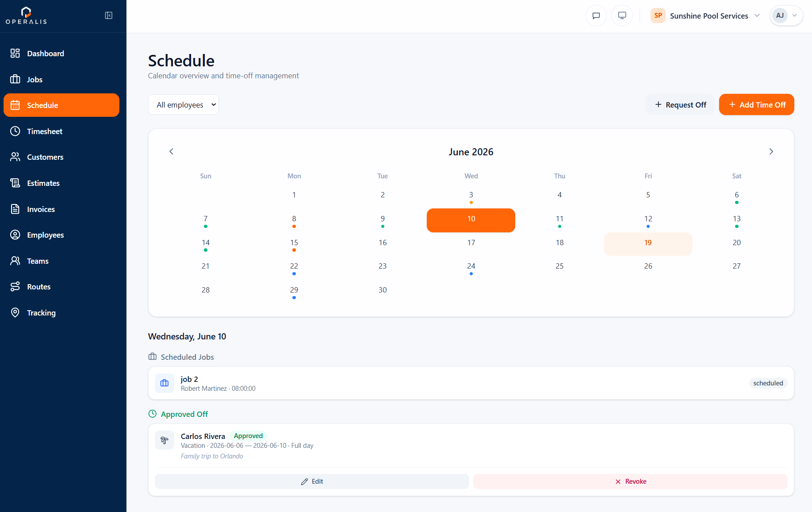Collapse the sidebar panel icon
This screenshot has width=812, height=512.
(x=109, y=15)
